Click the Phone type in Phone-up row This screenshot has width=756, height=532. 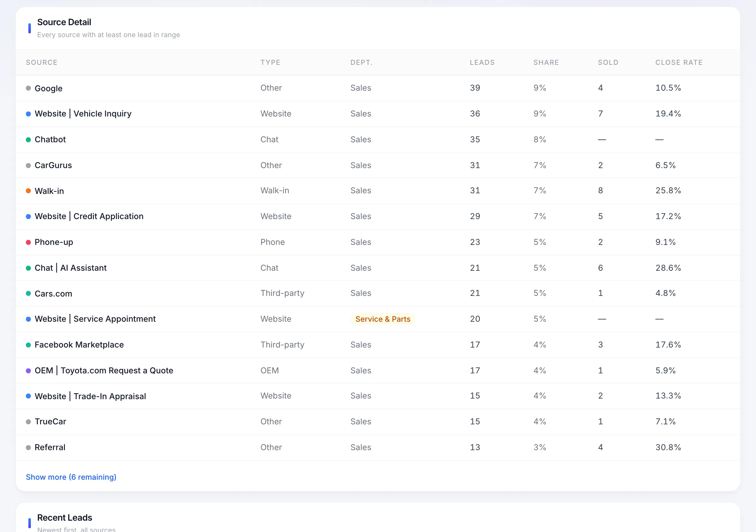(x=272, y=242)
